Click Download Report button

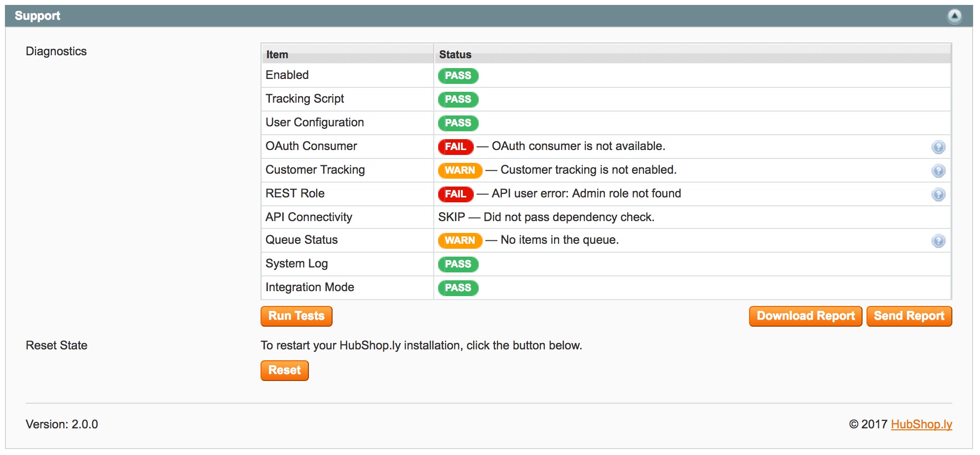[805, 316]
